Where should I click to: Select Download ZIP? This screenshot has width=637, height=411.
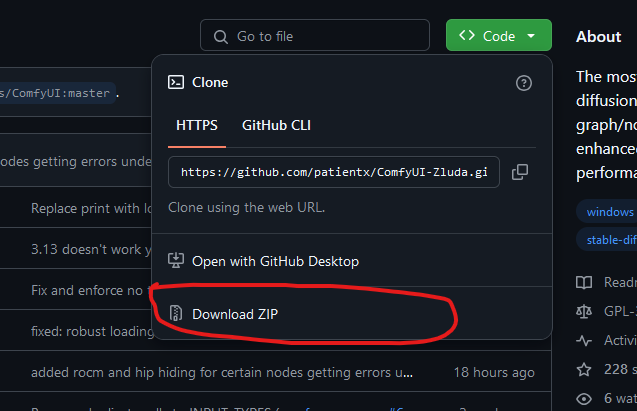pos(352,314)
